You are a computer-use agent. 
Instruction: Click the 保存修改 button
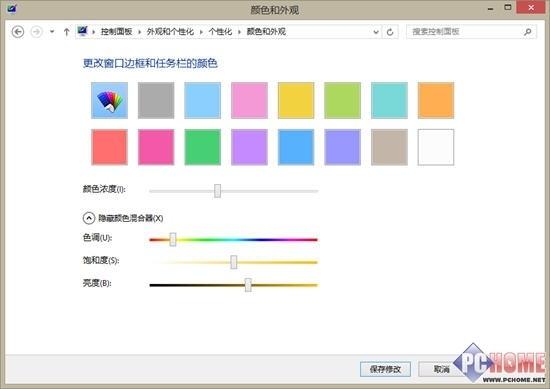(385, 369)
